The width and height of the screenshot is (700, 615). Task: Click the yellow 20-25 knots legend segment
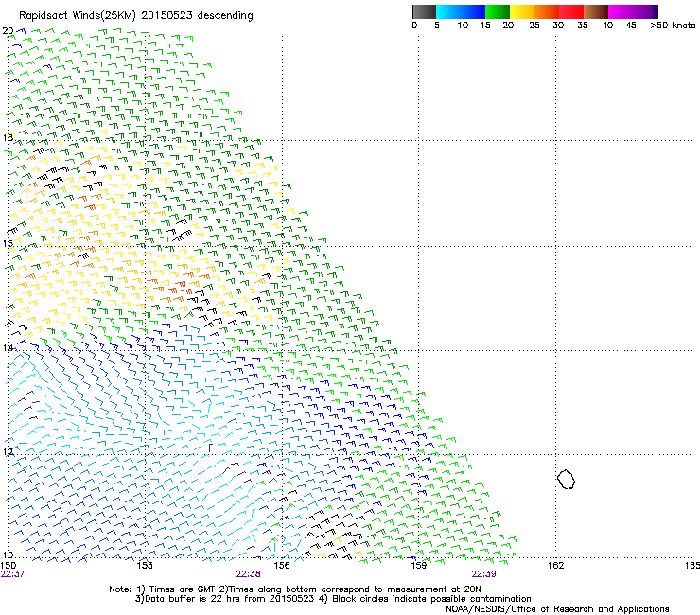point(522,11)
